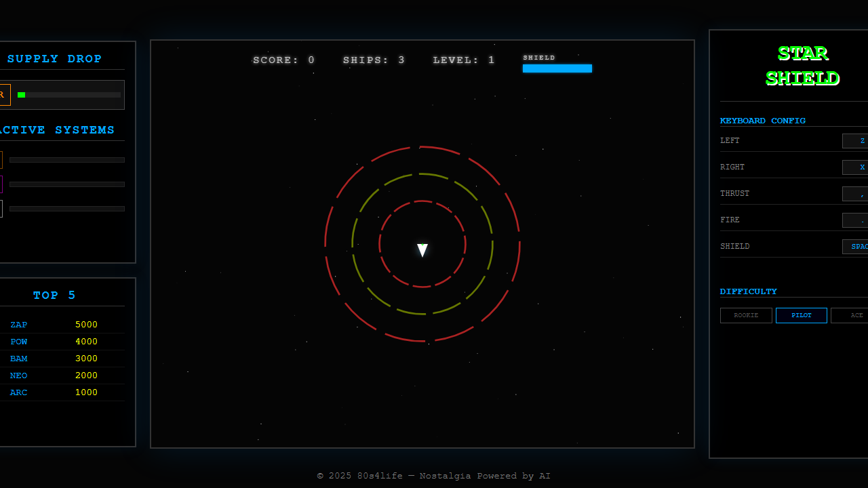The width and height of the screenshot is (868, 488).
Task: Click the LEVEL: 1 readout
Action: click(x=464, y=60)
